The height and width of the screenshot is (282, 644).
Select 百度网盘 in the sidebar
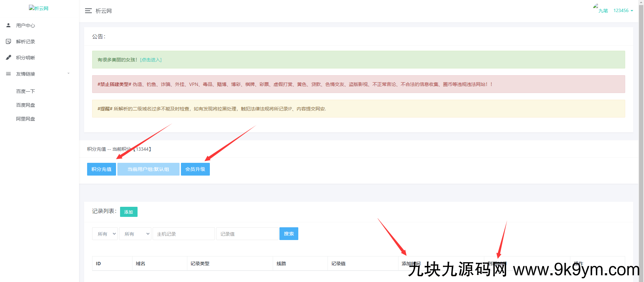26,105
